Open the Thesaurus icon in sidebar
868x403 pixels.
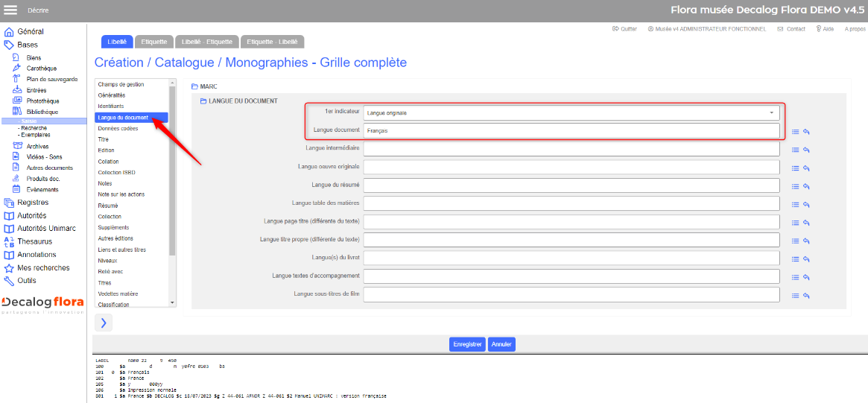point(9,242)
